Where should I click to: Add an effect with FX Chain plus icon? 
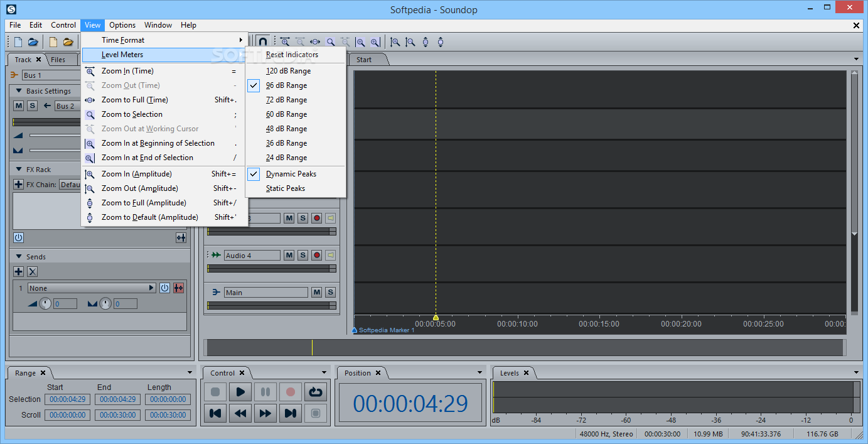point(18,185)
